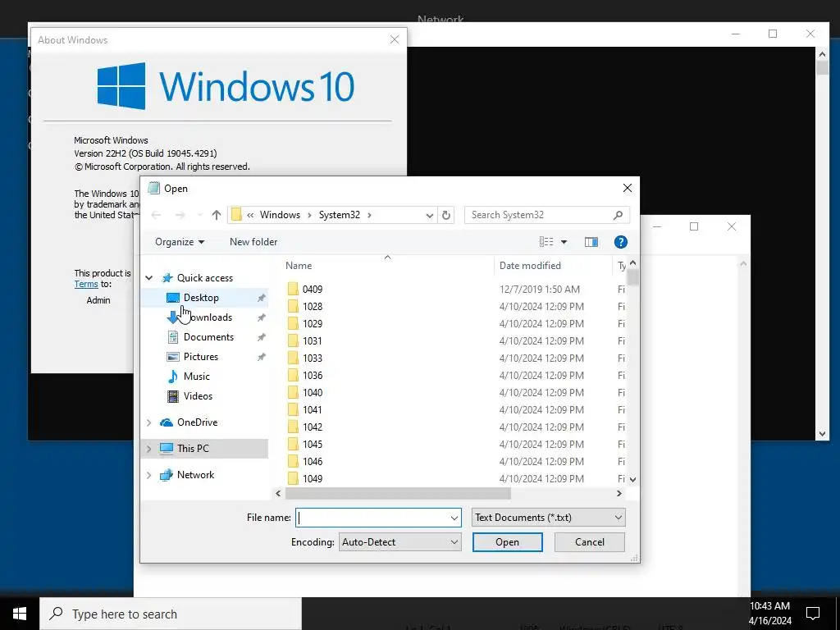Click the Open button
840x630 pixels.
pyautogui.click(x=507, y=542)
